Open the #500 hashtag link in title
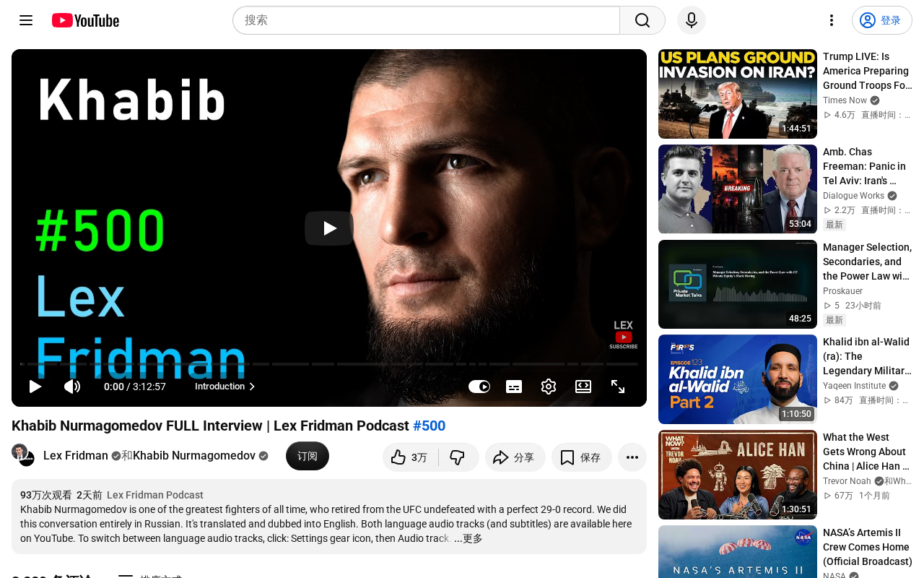Viewport: 924px width, 578px height. pos(429,426)
